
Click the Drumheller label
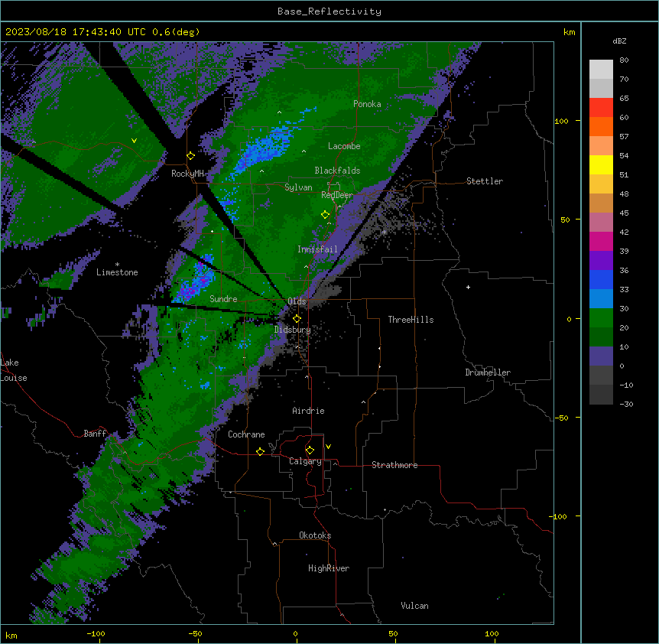[x=488, y=372]
